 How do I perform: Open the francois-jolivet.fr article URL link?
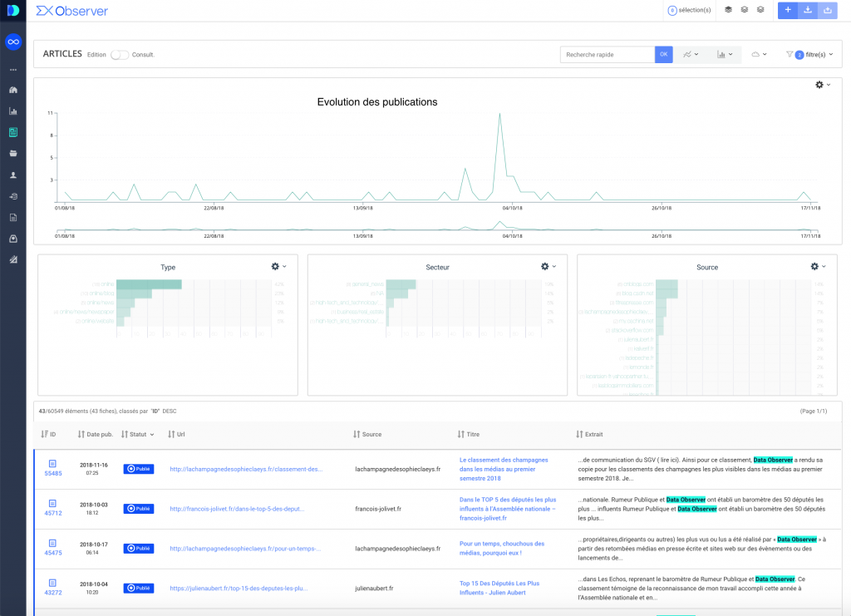tap(246, 508)
